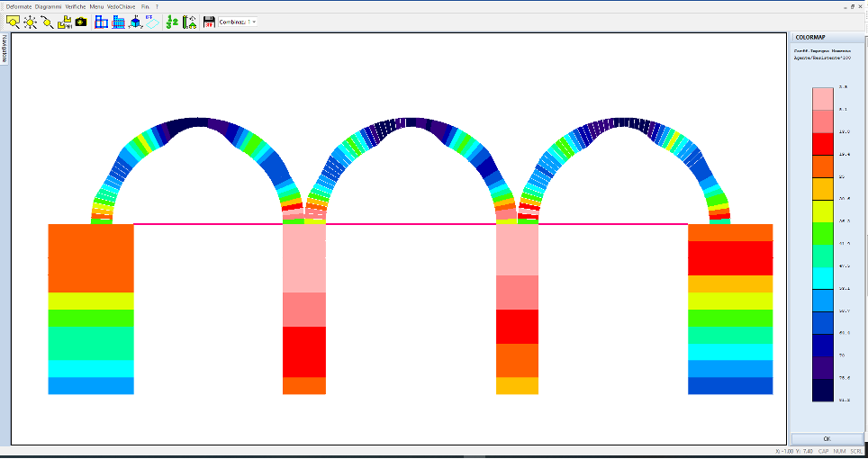Click the salmon pink legend swatch

[x=823, y=121]
